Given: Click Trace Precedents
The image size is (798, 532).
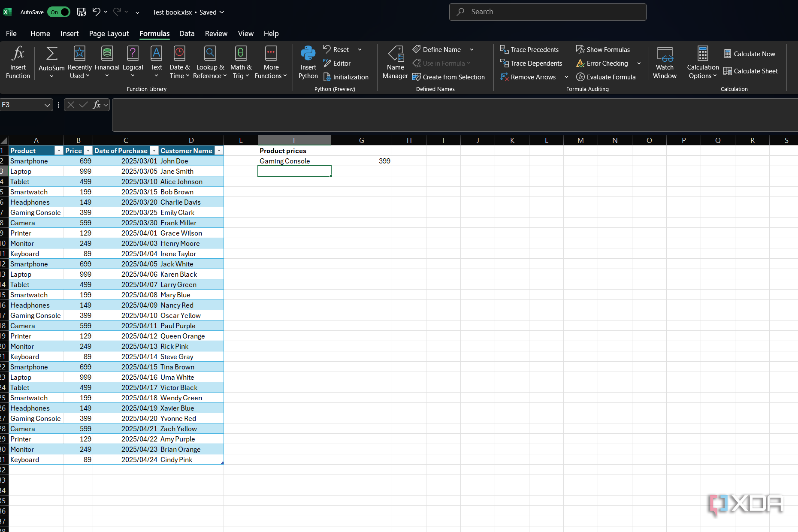Looking at the screenshot, I should [529, 49].
